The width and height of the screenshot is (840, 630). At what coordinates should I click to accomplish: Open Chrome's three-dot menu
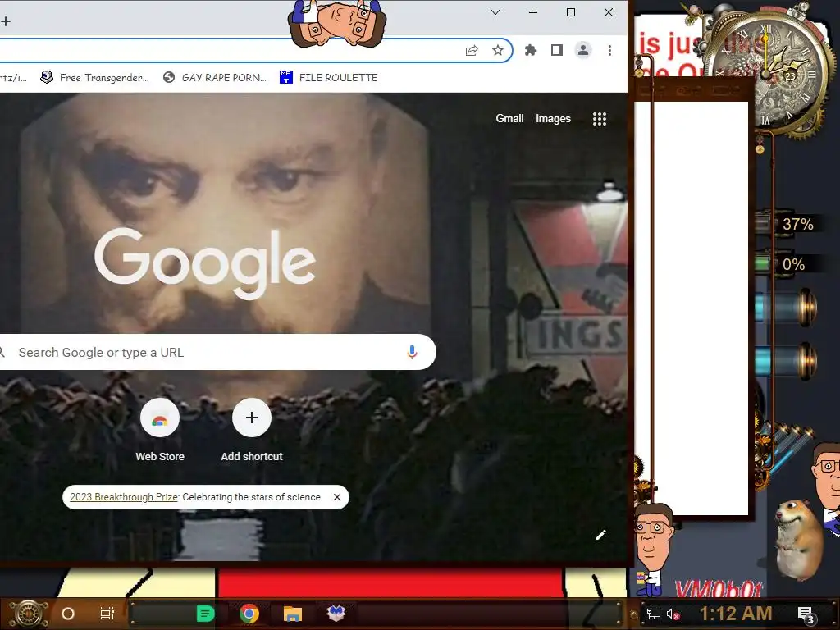click(609, 50)
